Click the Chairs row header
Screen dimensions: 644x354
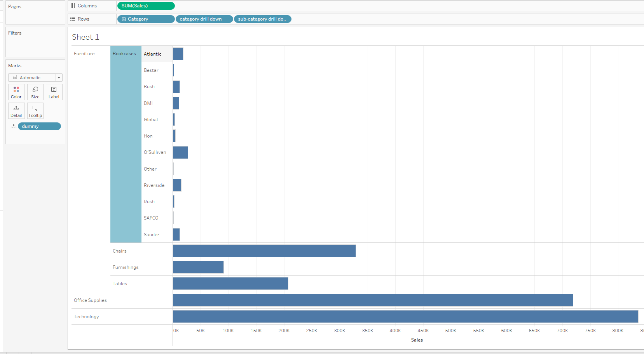pyautogui.click(x=120, y=251)
